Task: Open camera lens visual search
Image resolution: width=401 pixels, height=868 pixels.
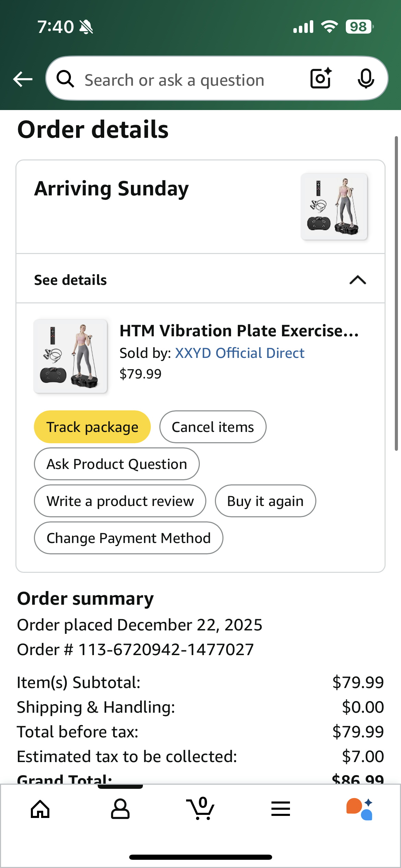Action: pyautogui.click(x=321, y=79)
